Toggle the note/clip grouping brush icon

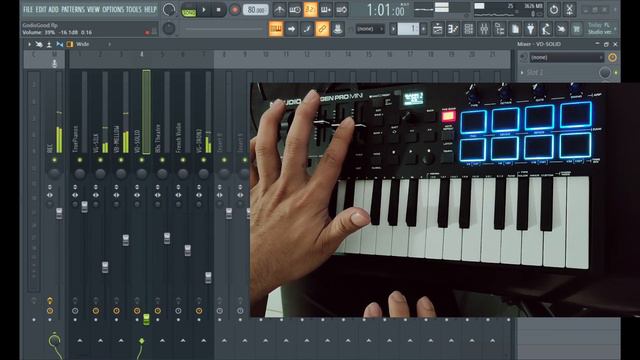tap(307, 29)
